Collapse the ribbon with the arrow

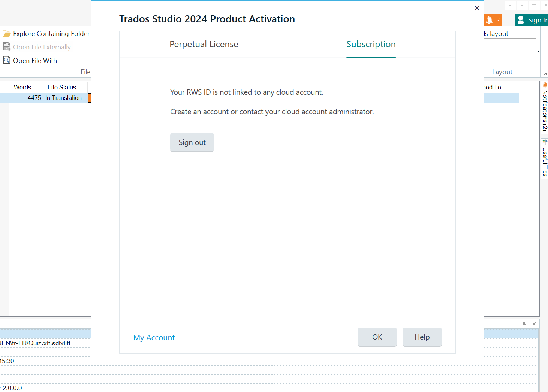tap(545, 74)
